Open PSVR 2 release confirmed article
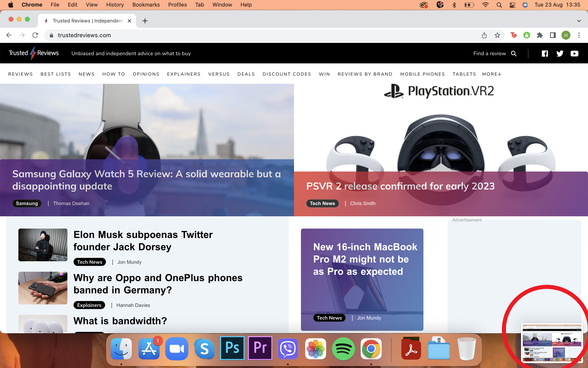This screenshot has width=588, height=368. 400,186
